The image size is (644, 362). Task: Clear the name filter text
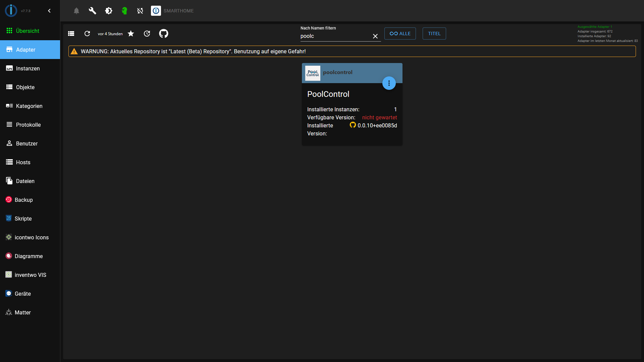pos(375,36)
